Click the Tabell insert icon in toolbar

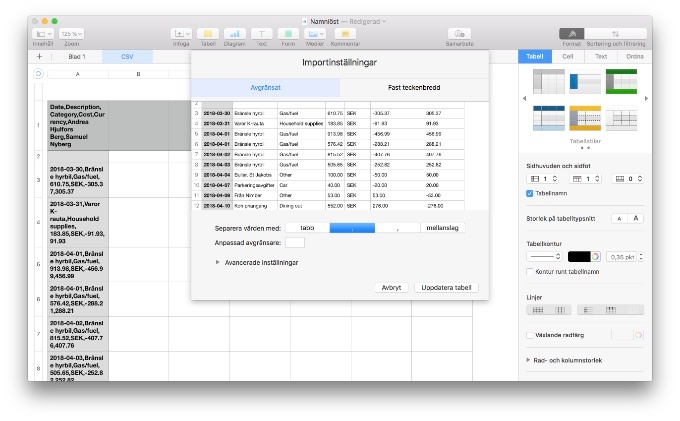point(208,34)
